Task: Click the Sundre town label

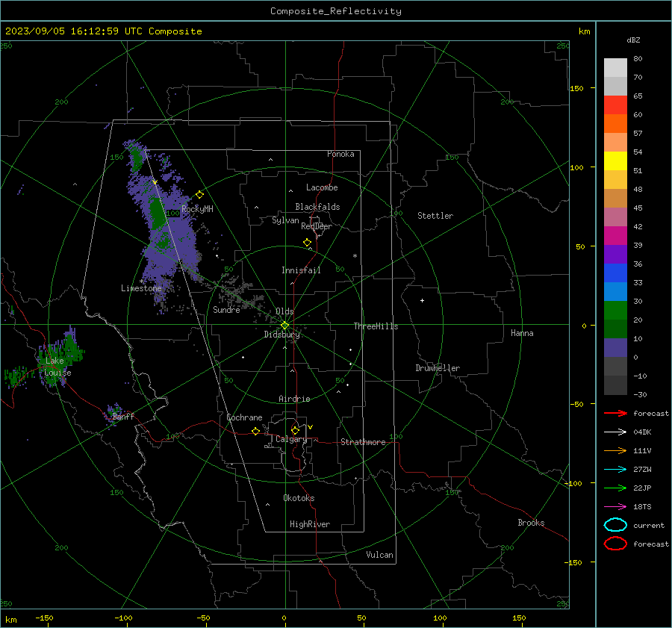Action: [226, 309]
